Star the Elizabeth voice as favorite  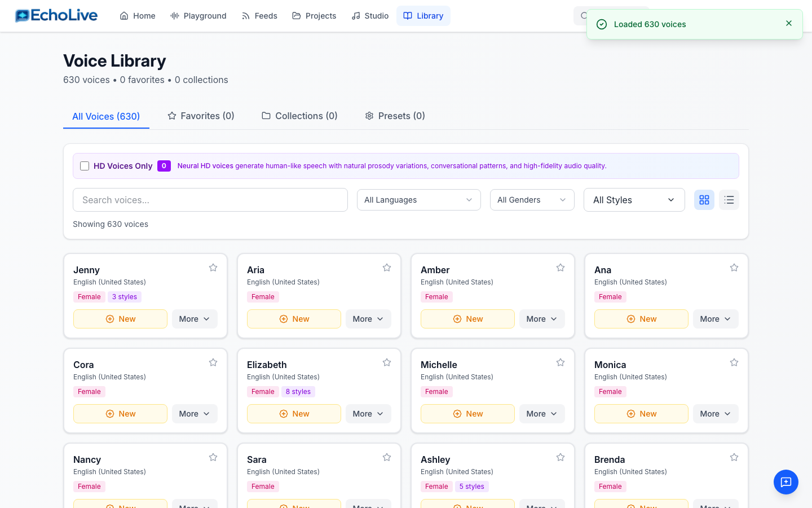[387, 362]
